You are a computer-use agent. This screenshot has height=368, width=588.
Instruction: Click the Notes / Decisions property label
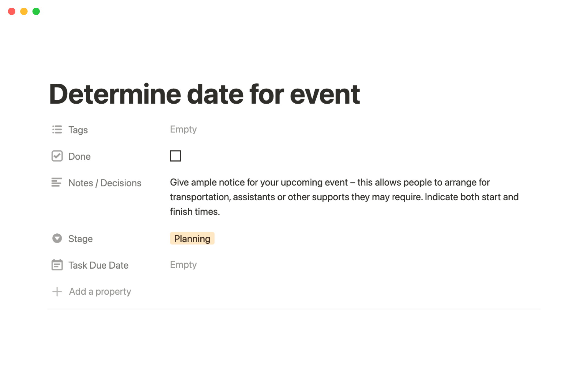point(105,183)
